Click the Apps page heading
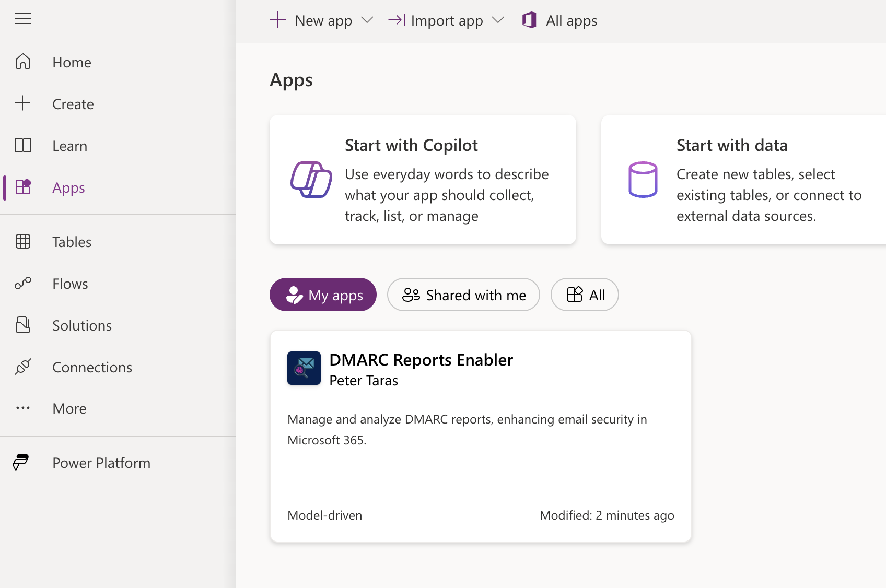The image size is (886, 588). [291, 80]
